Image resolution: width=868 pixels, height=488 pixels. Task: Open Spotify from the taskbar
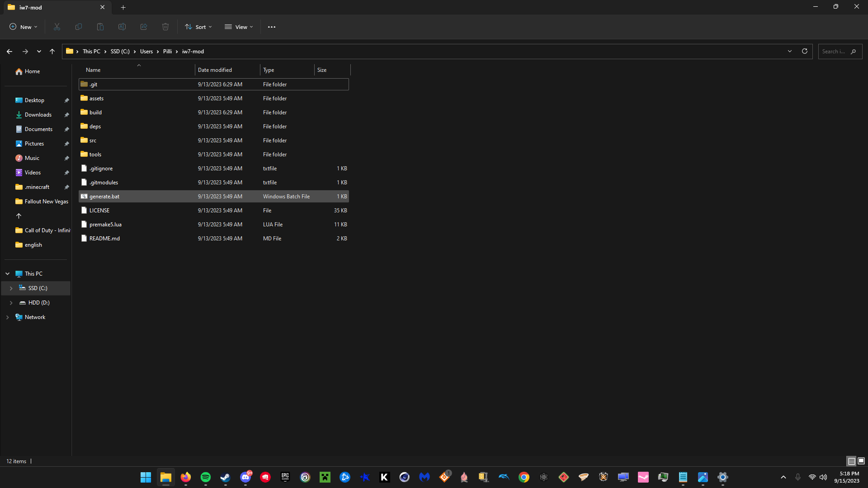[206, 477]
